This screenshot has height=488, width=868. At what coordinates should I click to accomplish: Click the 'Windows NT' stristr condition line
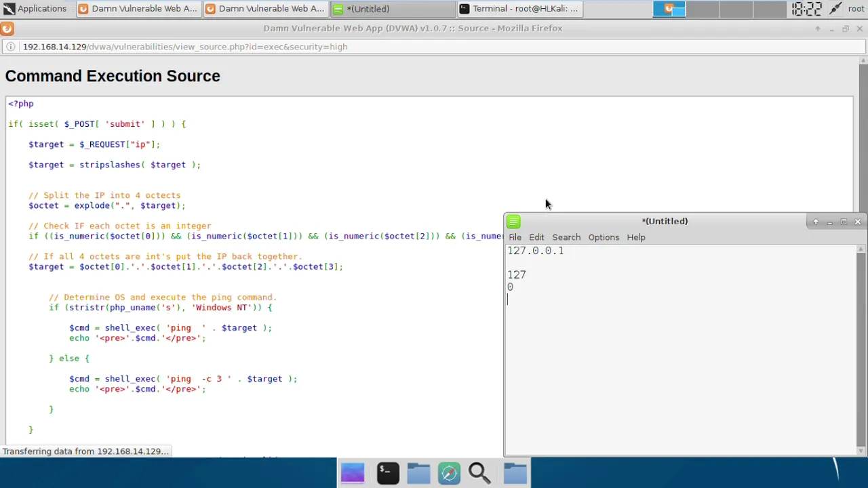pos(160,308)
